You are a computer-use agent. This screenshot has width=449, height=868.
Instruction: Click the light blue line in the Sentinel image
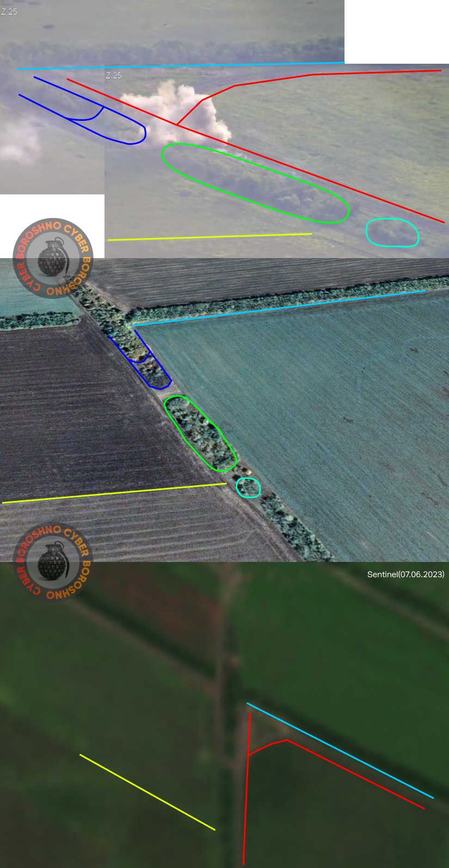tap(340, 750)
